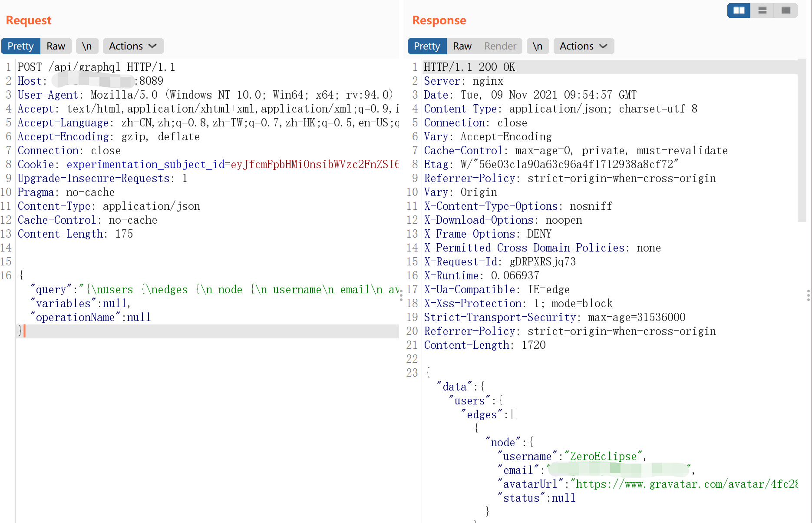This screenshot has height=523, width=812.
Task: Click the "X-Frame-Options: DENY" header
Action: point(488,234)
